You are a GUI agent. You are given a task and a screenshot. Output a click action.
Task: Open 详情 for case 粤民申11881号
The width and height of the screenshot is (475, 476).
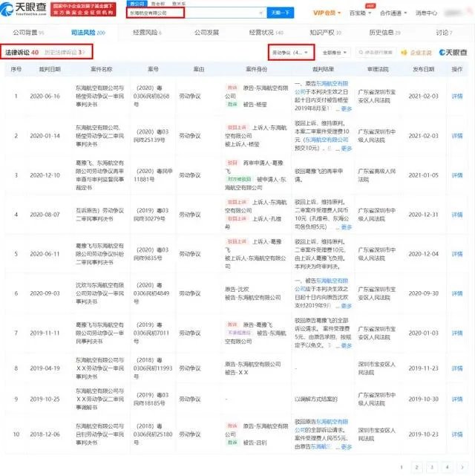(457, 175)
